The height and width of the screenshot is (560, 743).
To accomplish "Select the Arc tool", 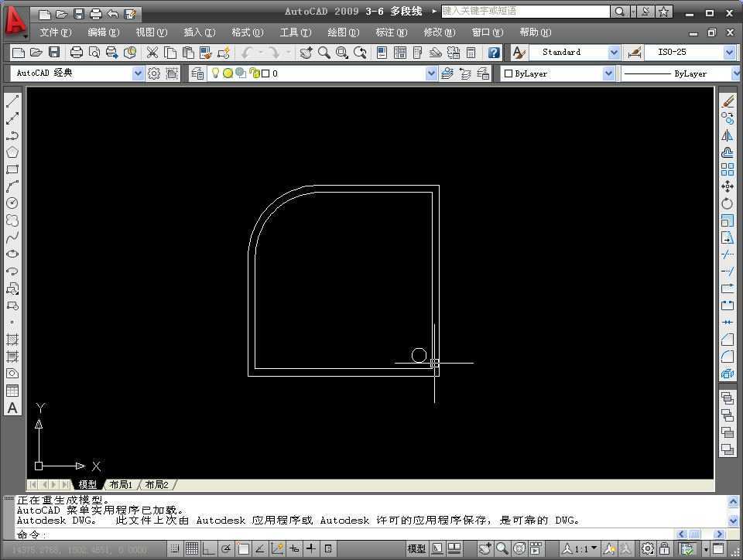I will [12, 186].
